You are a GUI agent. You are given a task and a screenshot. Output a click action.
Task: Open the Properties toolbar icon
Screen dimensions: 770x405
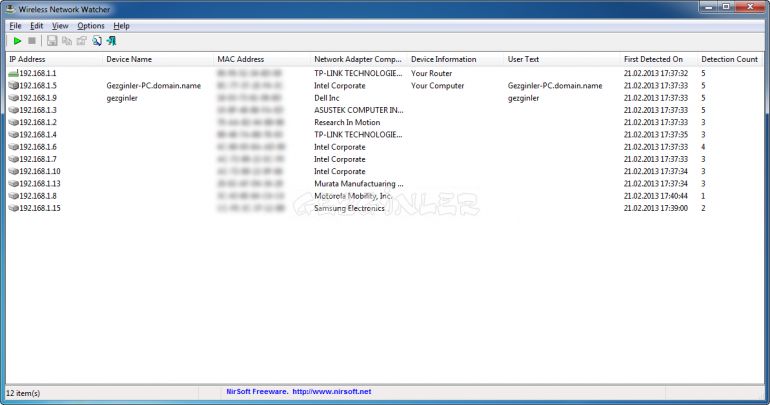point(82,41)
